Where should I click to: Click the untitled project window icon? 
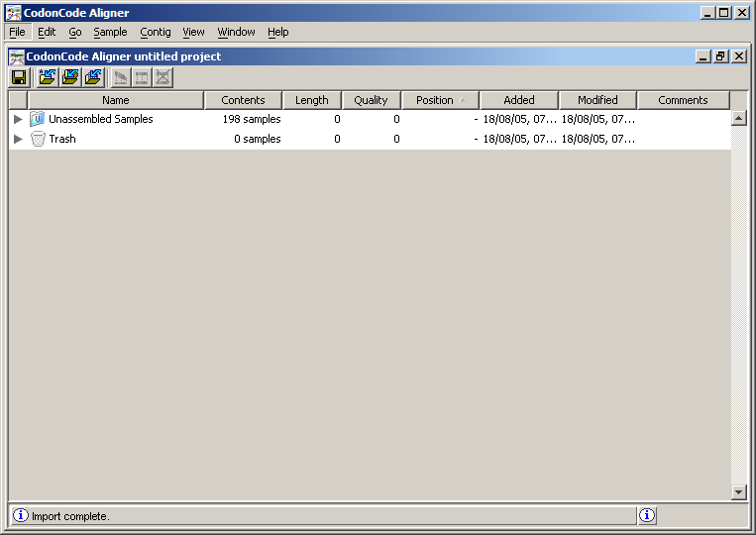point(17,56)
